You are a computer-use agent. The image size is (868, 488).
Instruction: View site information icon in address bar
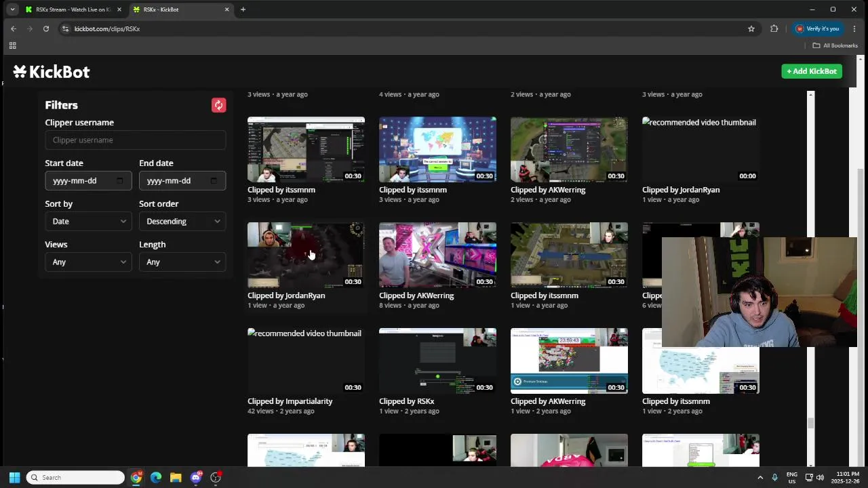click(65, 28)
